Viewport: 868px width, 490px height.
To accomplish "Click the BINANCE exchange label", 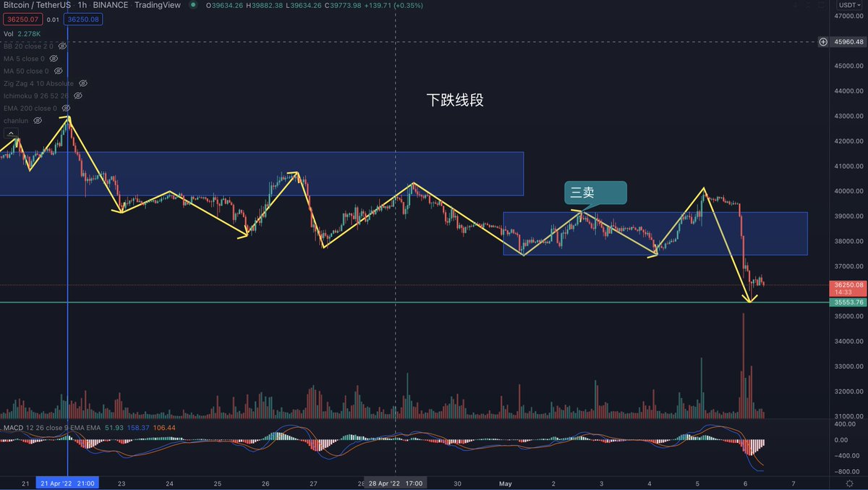I will tap(111, 5).
